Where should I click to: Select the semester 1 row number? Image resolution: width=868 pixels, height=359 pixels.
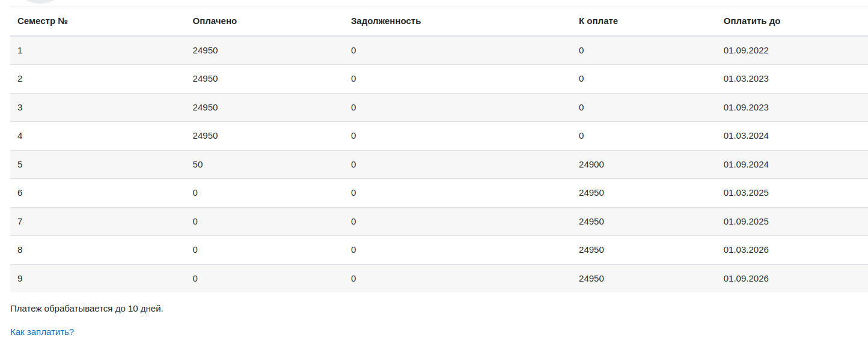click(20, 50)
